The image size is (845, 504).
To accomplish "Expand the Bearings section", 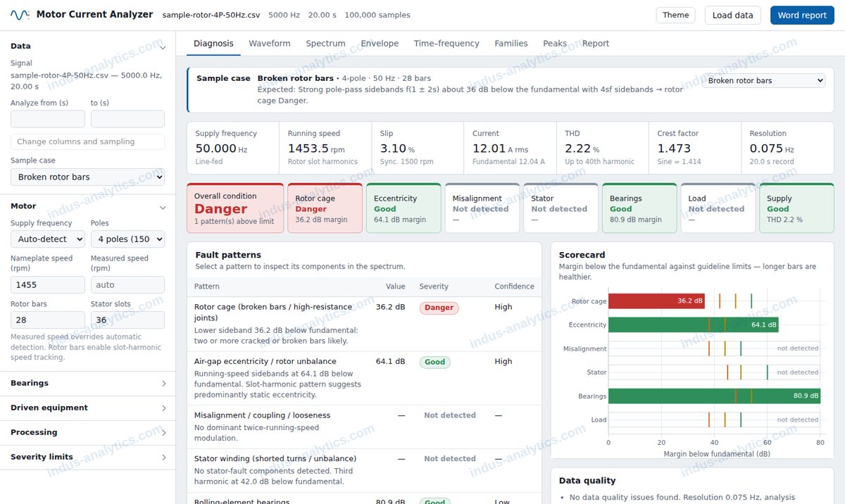I will tap(87, 383).
